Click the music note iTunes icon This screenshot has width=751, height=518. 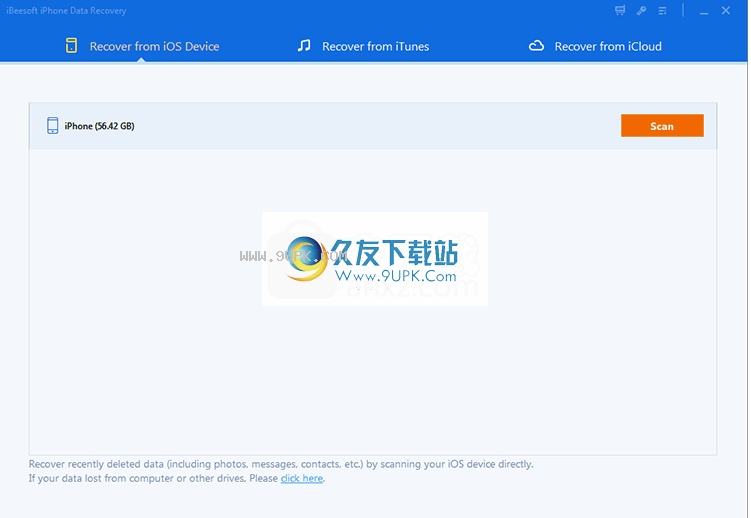(304, 45)
